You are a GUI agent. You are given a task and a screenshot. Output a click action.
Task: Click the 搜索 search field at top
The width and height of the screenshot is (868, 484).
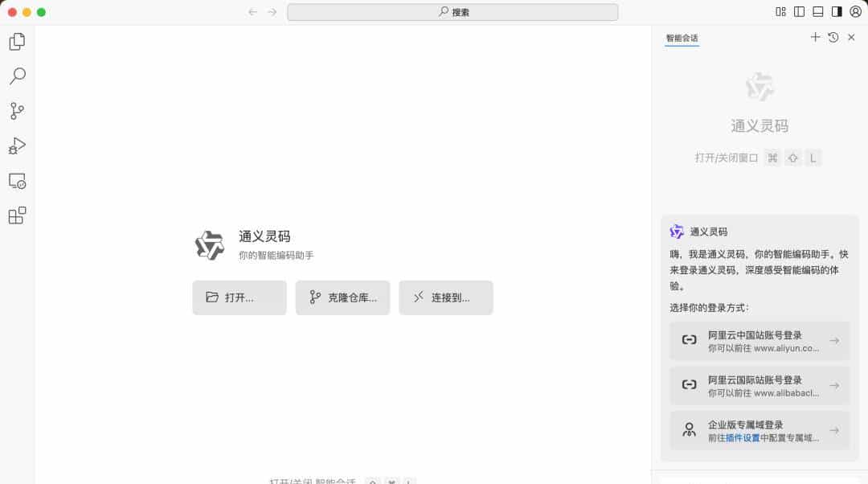453,12
